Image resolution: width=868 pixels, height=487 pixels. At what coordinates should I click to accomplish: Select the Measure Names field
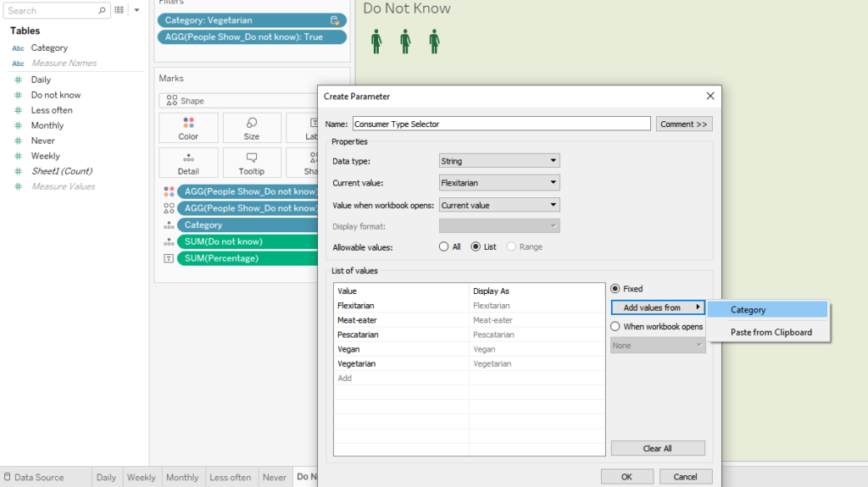point(64,63)
